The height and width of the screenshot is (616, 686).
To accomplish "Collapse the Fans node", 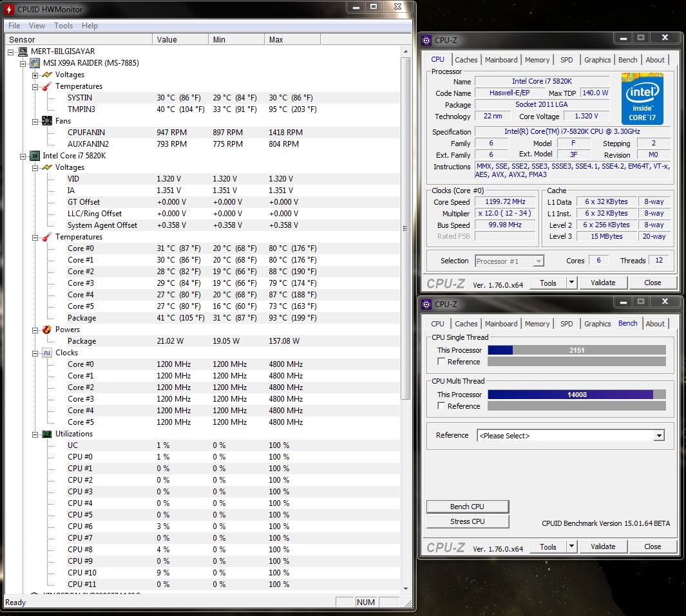I will (x=35, y=122).
